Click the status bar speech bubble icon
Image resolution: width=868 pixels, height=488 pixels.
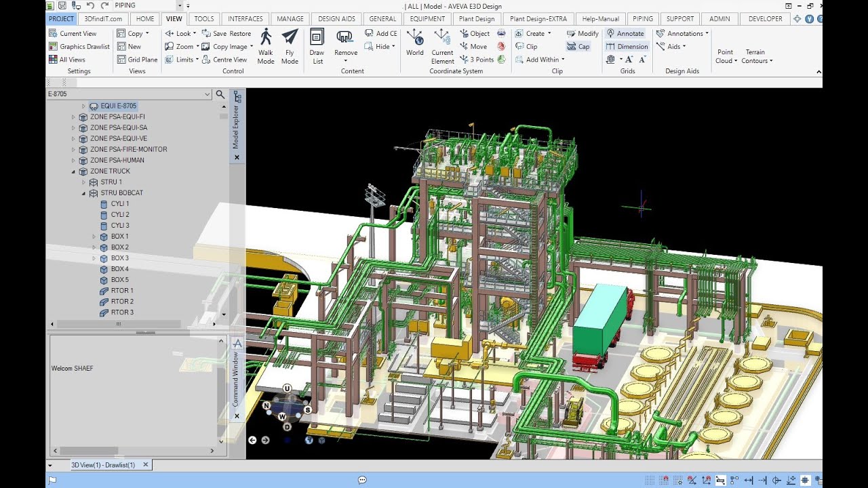362,480
